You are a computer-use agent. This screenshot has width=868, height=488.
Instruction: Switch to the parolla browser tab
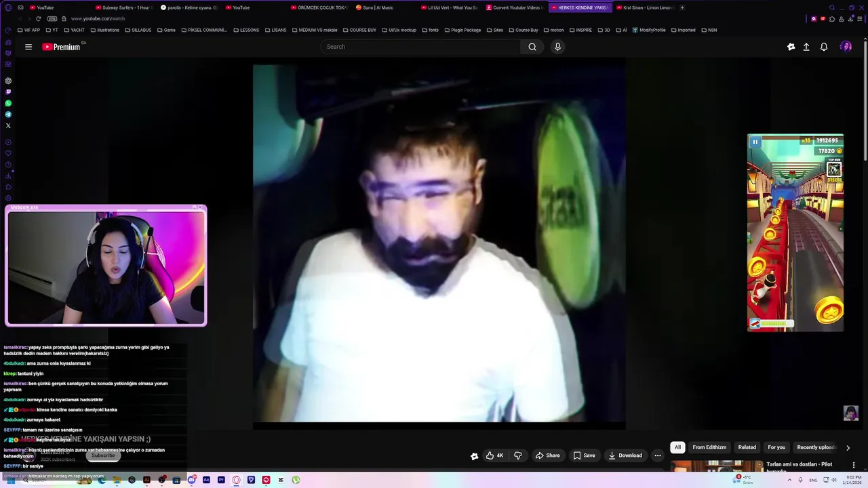[189, 7]
